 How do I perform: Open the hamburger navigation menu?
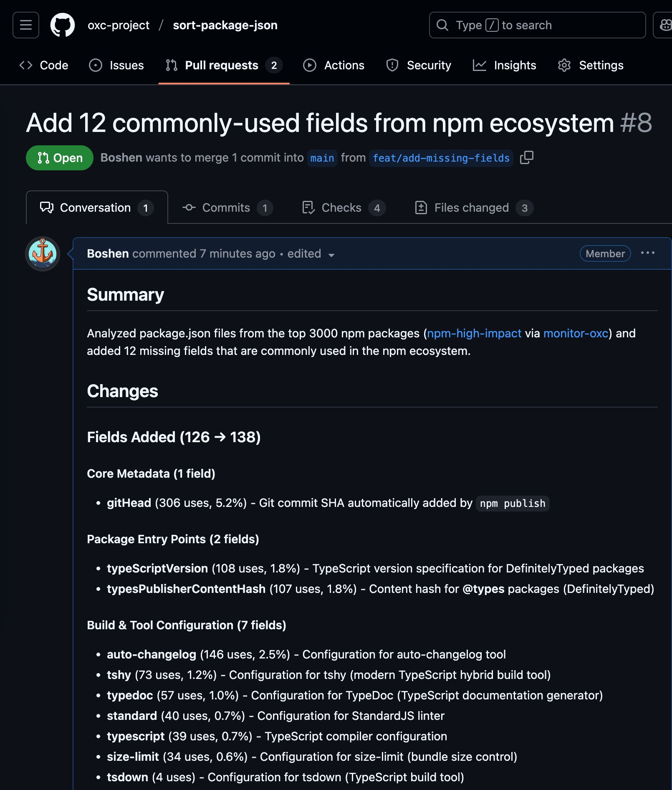[26, 25]
